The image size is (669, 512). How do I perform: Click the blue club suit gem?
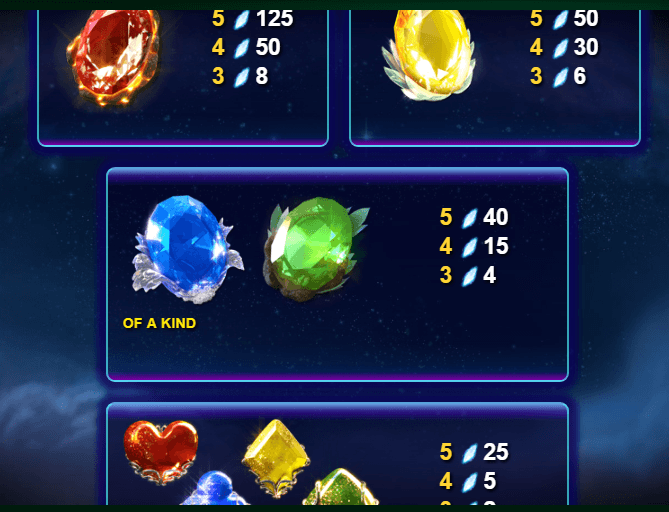(x=213, y=488)
